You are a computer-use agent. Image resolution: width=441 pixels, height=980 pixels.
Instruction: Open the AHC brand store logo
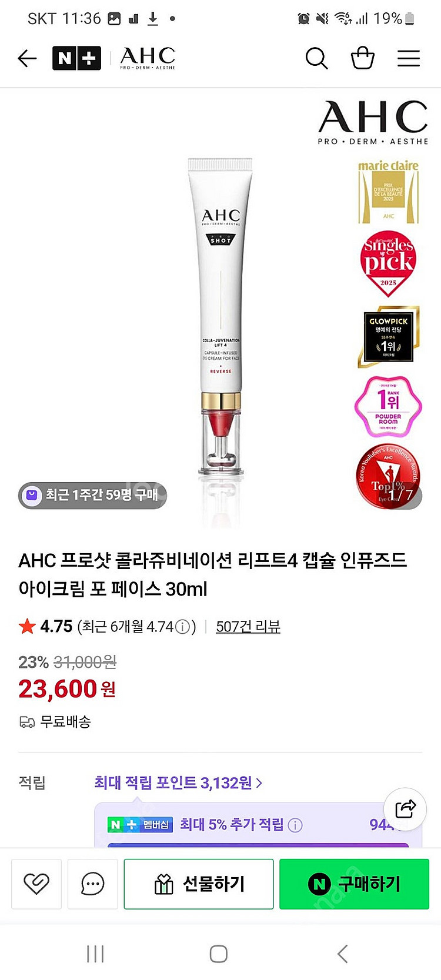(x=148, y=58)
